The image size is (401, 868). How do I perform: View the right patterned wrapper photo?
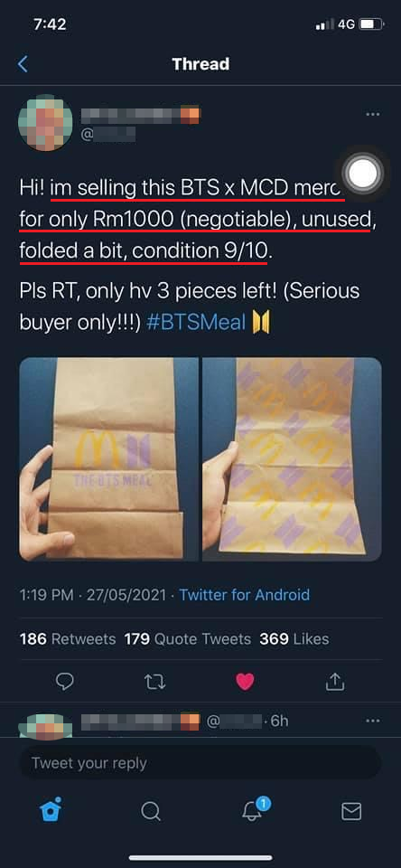pos(292,459)
